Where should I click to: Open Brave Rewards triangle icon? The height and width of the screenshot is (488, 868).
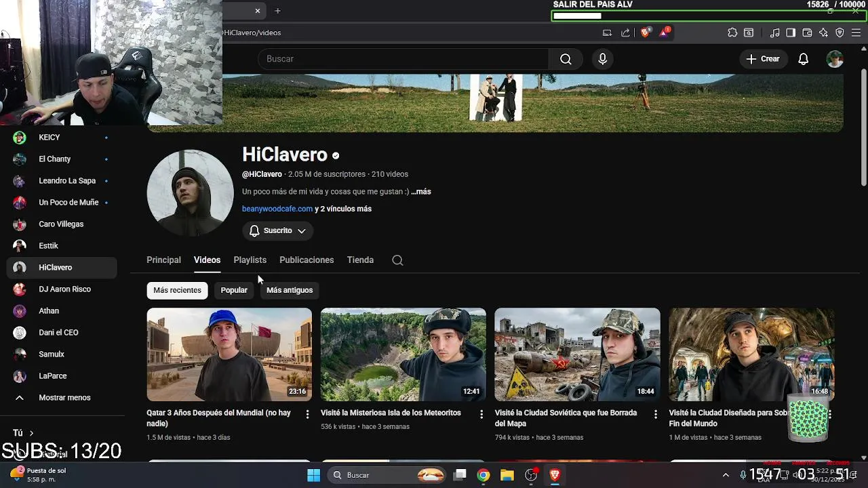[664, 33]
